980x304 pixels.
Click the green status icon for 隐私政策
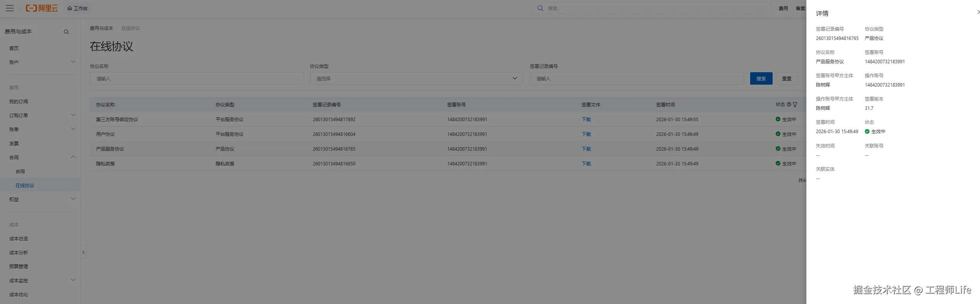point(778,163)
